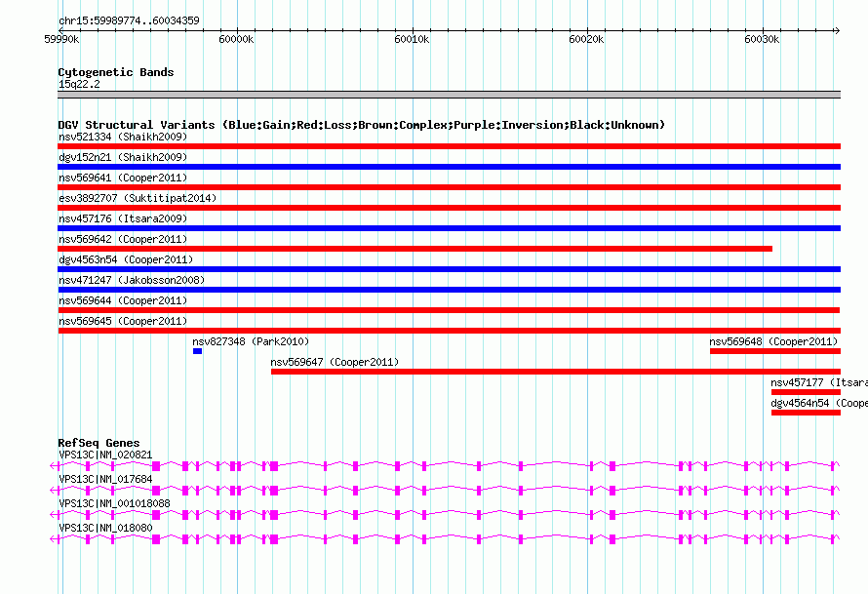Click the nsv569648 (Cooper2011) label
This screenshot has width=868, height=594.
(774, 341)
